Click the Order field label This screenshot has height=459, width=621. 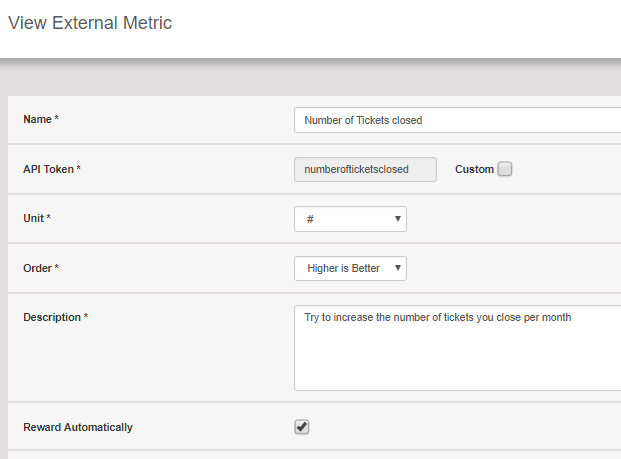(x=41, y=268)
